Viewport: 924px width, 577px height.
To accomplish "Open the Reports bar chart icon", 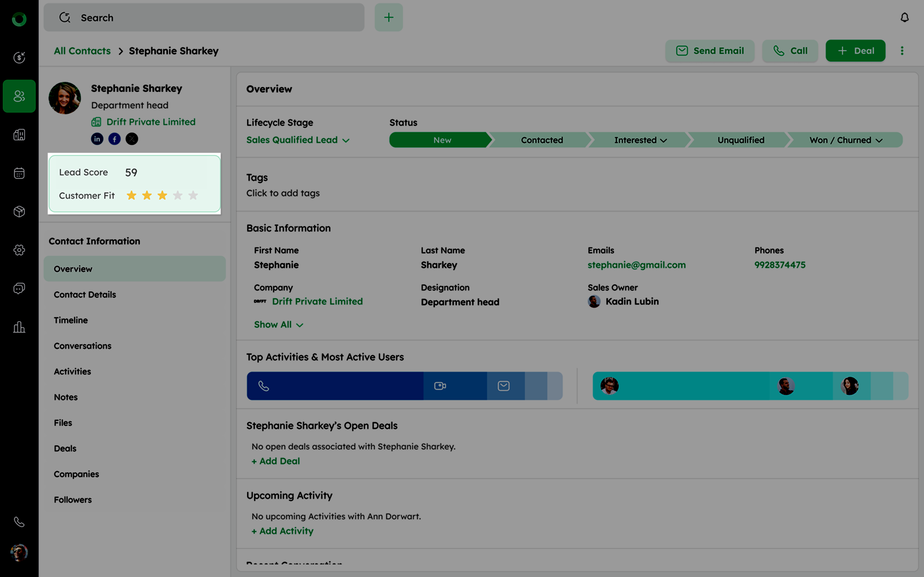I will (x=19, y=327).
